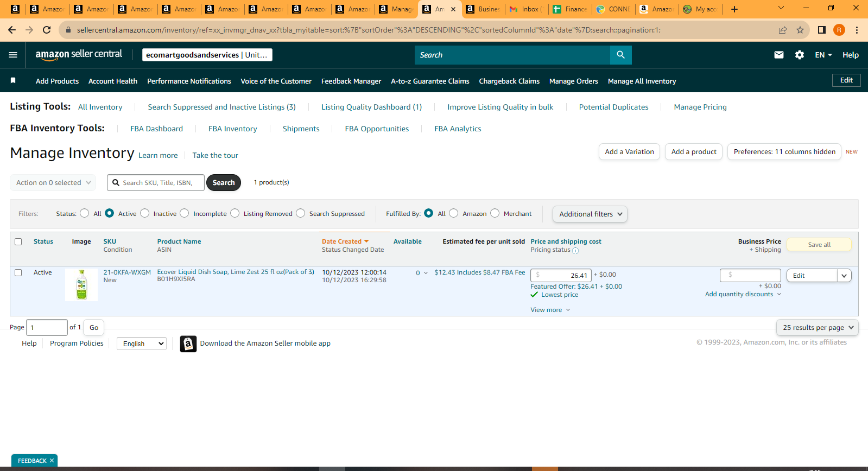
Task: Click the green checkmark beside Lowest price
Action: 534,295
